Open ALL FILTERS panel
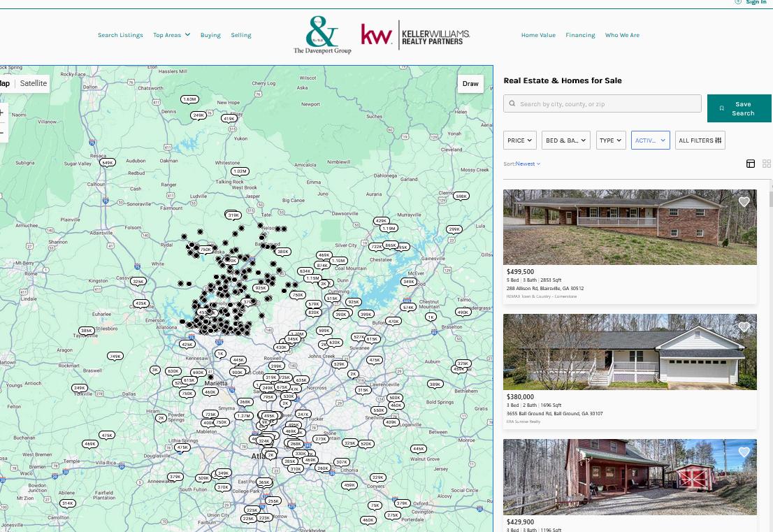 [x=700, y=141]
